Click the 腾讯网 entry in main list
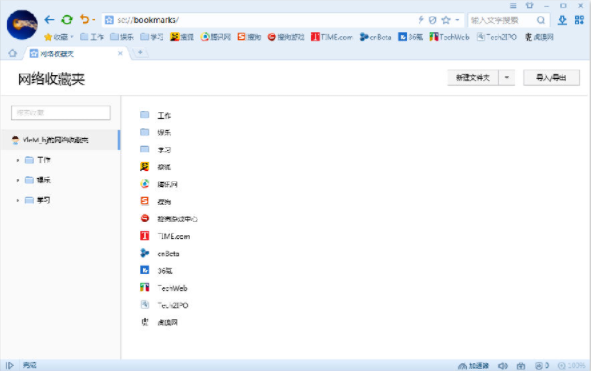The height and width of the screenshot is (371, 591). point(159,184)
